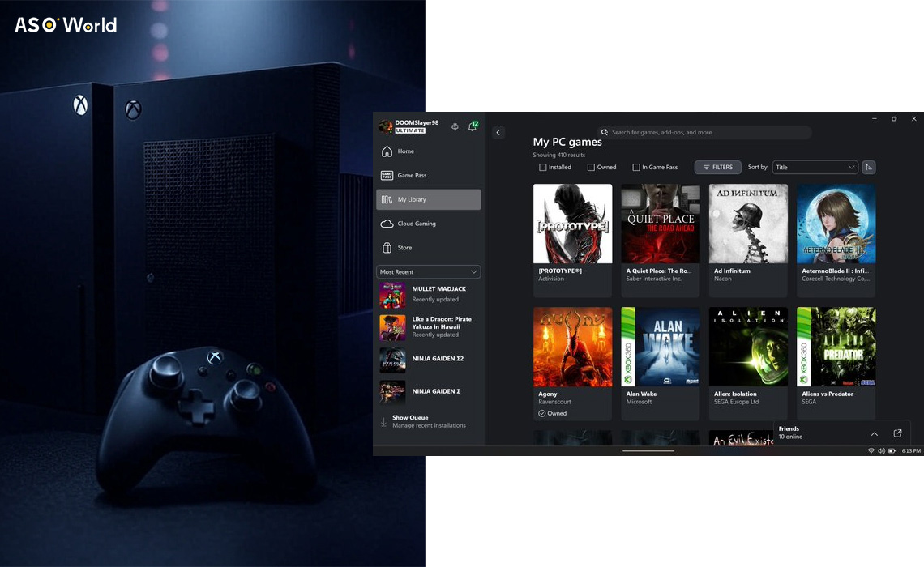Click the Store bag icon
Screen dimensions: 924x567
pos(387,248)
